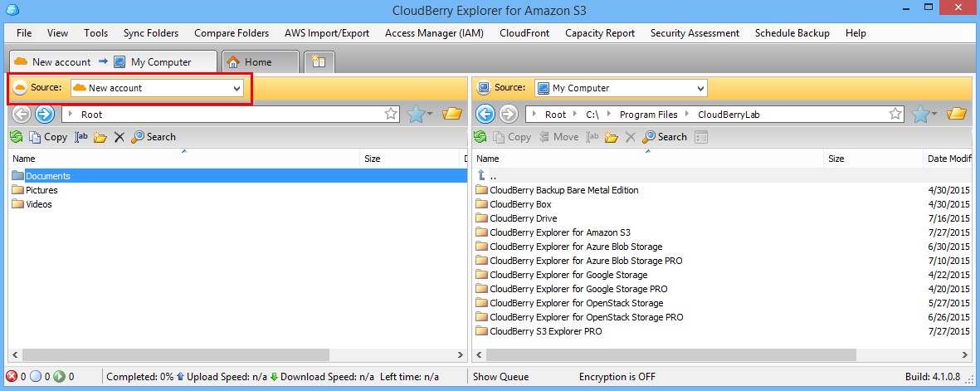Screen dimensions: 980x391
Task: Expand the arrow before Root in left path
Action: [70, 115]
